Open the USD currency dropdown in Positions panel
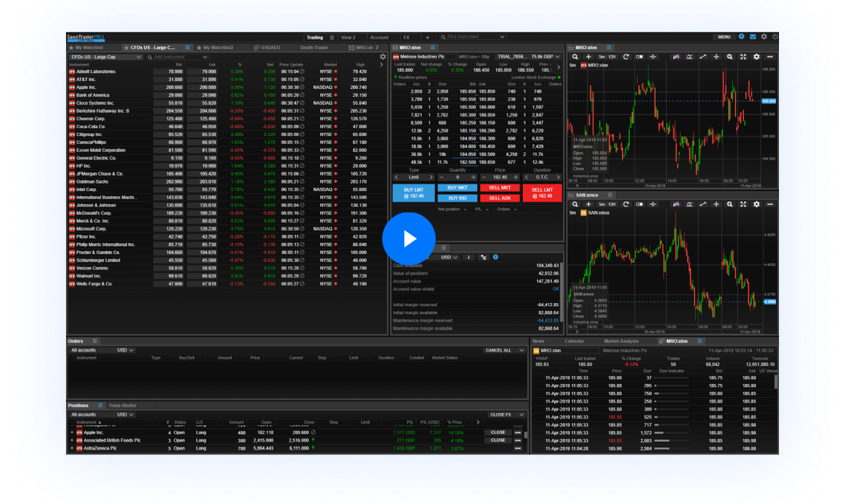The width and height of the screenshot is (845, 504). 125,414
